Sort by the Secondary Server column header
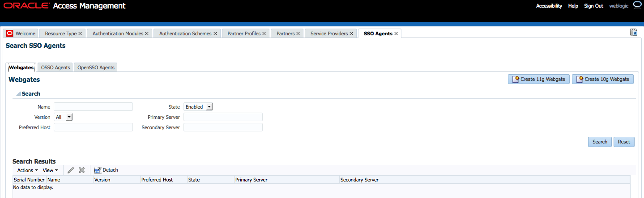This screenshot has width=644, height=198. click(485, 180)
